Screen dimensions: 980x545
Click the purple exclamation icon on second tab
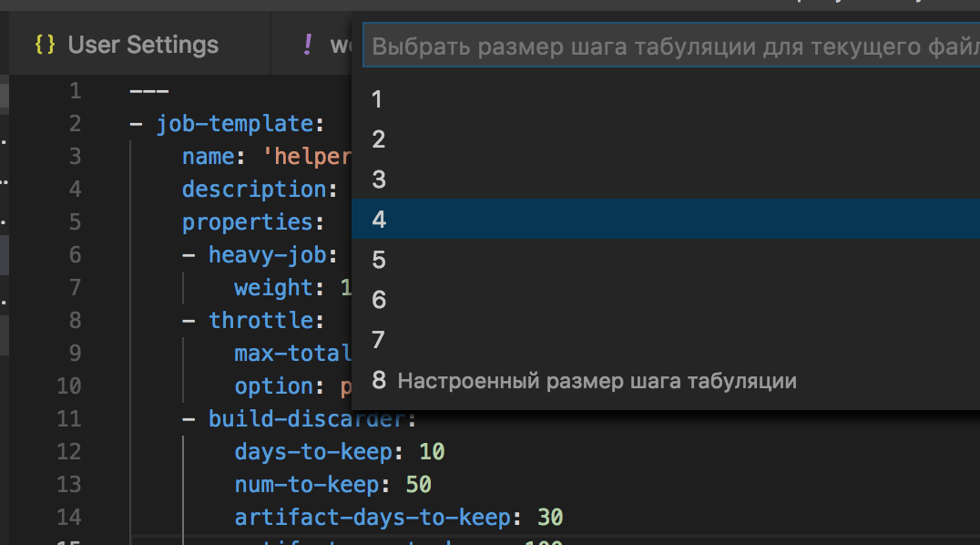click(x=307, y=45)
